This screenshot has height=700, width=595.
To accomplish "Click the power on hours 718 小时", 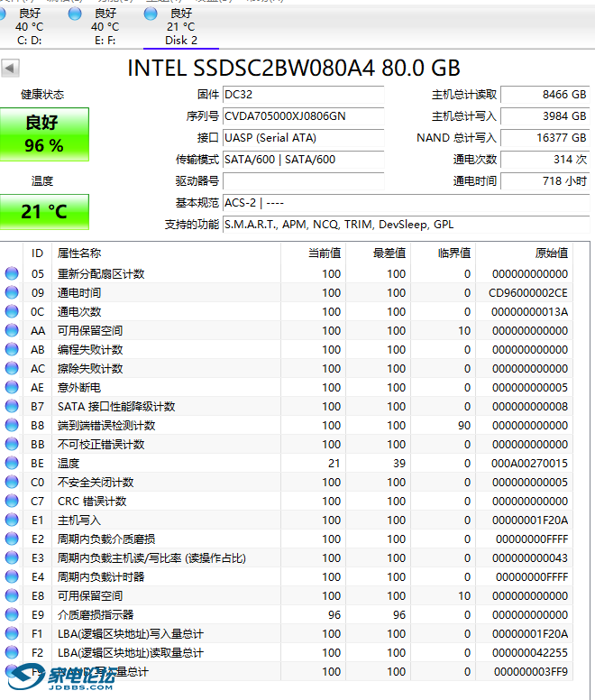I will (x=545, y=181).
